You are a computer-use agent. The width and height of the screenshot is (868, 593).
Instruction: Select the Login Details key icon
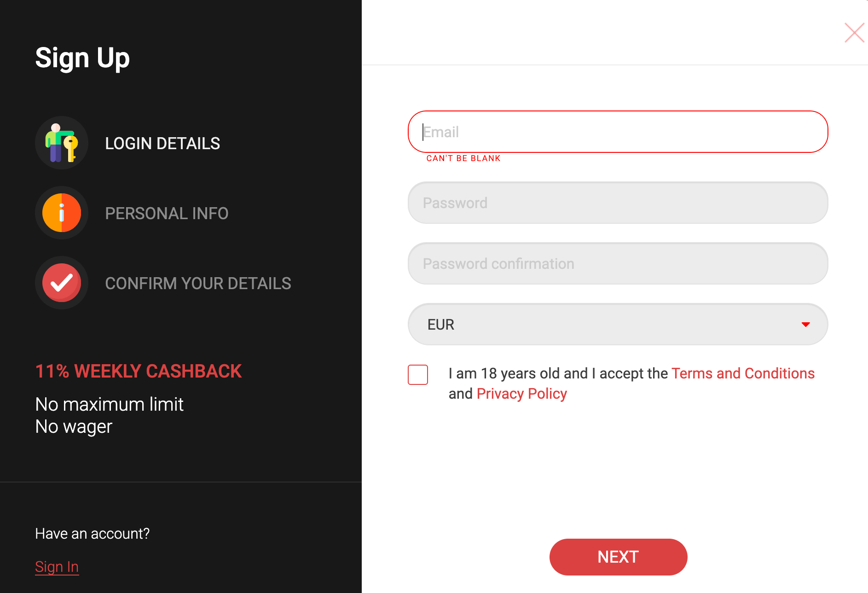(62, 143)
